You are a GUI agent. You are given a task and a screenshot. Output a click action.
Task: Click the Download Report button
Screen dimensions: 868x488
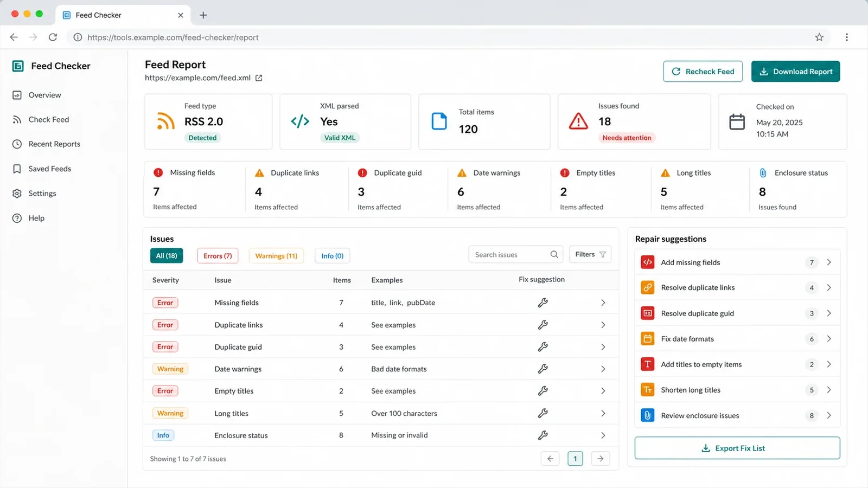795,72
